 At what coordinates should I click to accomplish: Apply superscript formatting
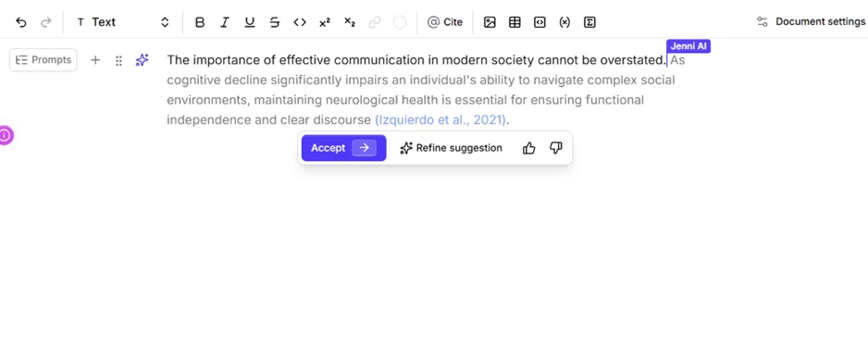pos(325,22)
